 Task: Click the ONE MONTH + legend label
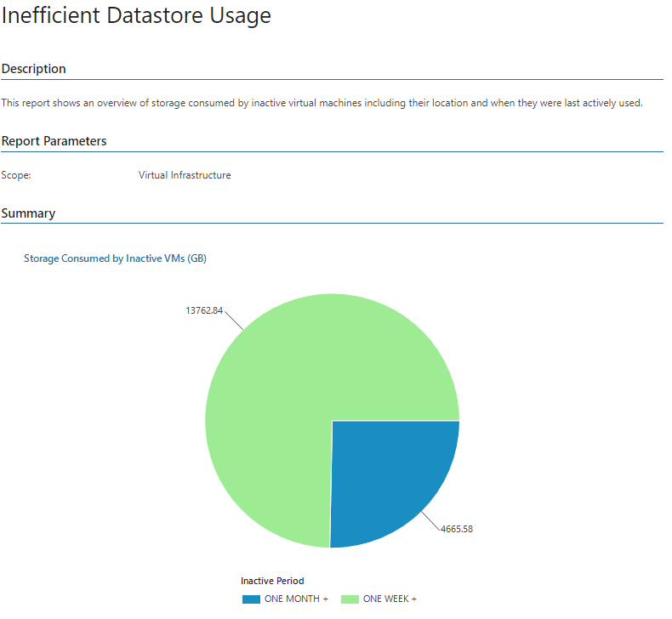click(x=296, y=599)
